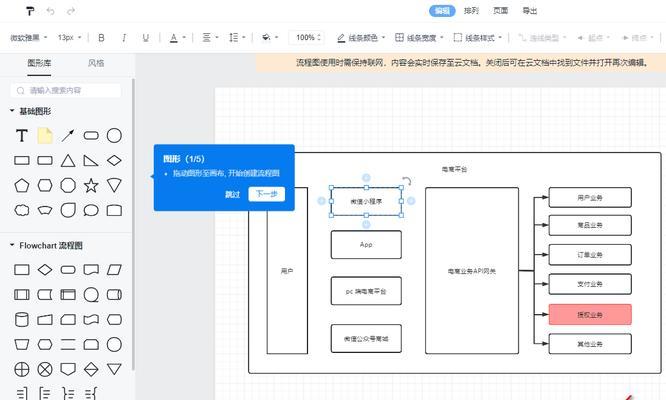
Task: Select the flowchart punched tape shape
Action: [91, 319]
